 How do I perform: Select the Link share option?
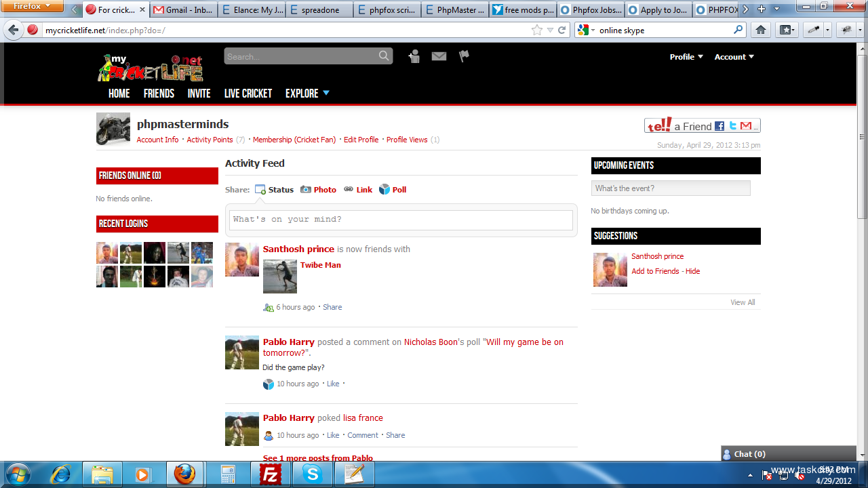[x=358, y=190]
